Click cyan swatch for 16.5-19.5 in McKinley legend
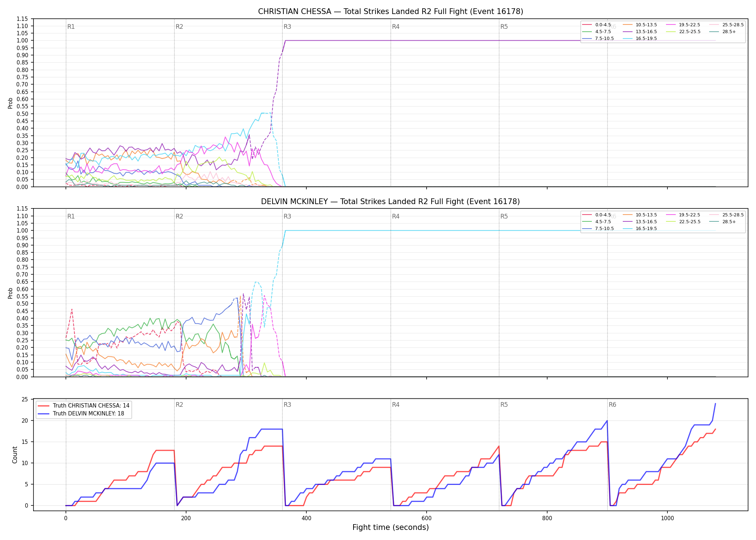The width and height of the screenshot is (756, 540). point(628,229)
